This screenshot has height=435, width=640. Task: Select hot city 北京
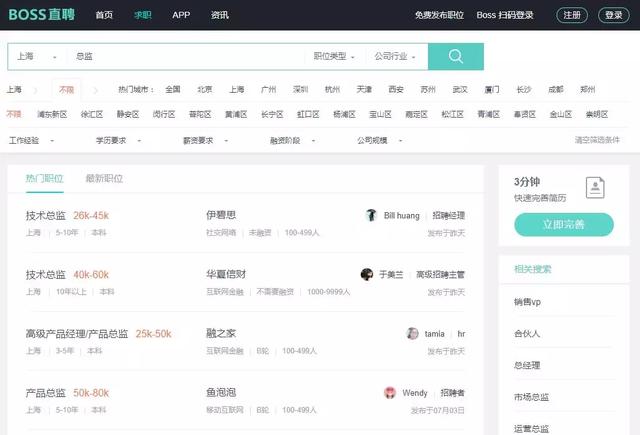click(x=204, y=89)
